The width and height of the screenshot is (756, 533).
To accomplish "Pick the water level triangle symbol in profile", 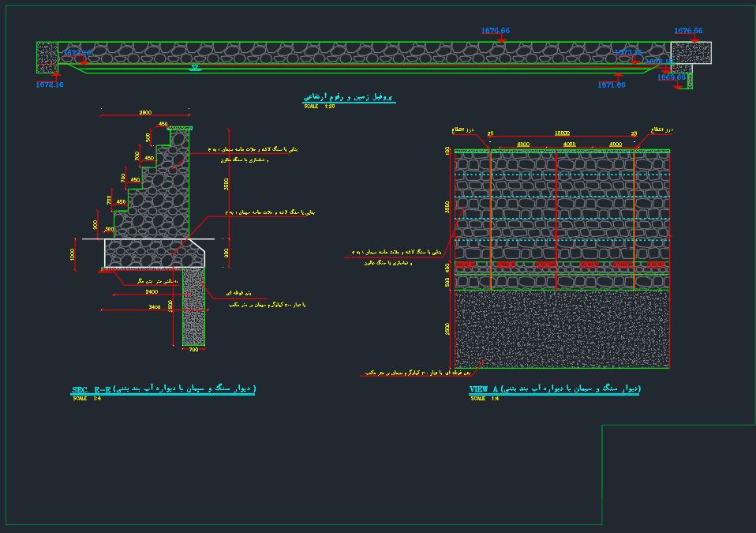I will [194, 69].
